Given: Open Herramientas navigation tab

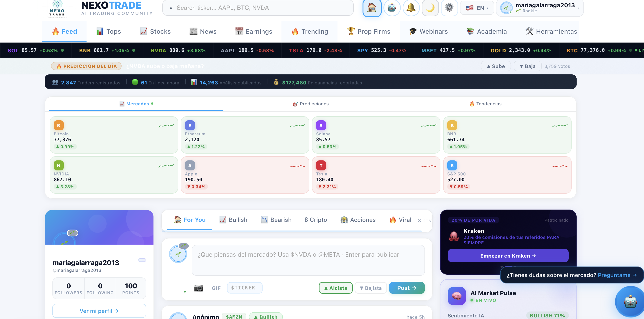Looking at the screenshot, I should pyautogui.click(x=551, y=31).
